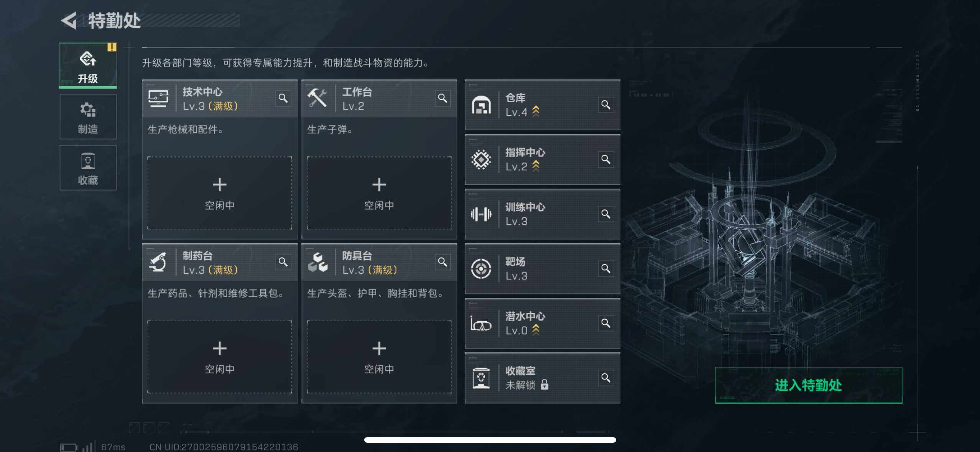Add production in idle 技术中心 slot
Image resolution: width=980 pixels, height=452 pixels.
click(x=220, y=193)
